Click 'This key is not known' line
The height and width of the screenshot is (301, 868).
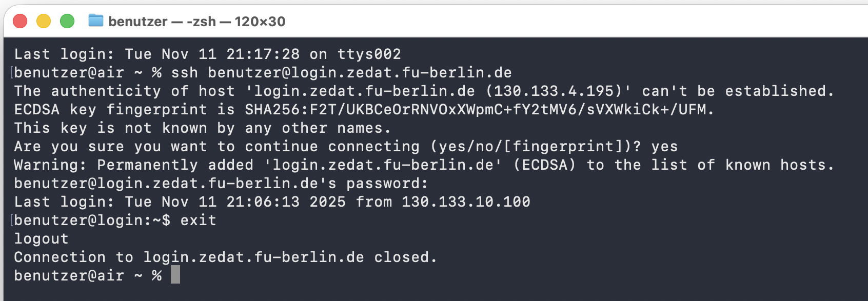[x=202, y=128]
